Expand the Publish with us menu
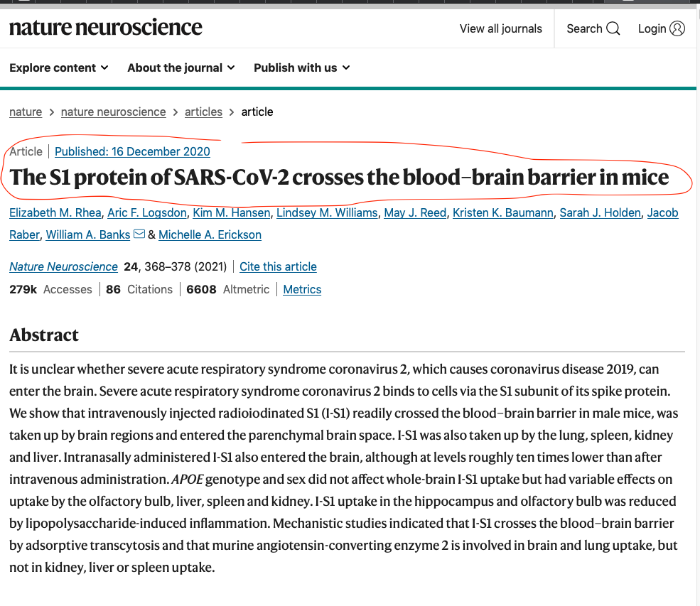 302,67
